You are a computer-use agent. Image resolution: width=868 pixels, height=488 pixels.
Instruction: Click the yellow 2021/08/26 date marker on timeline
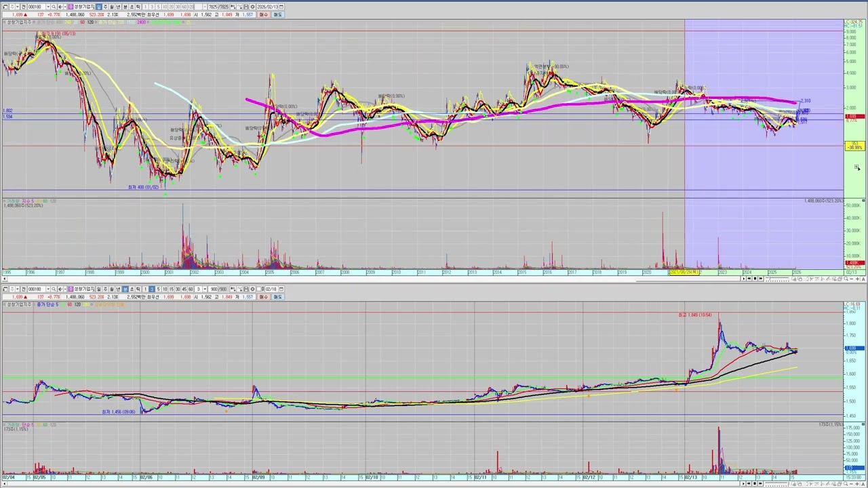(x=684, y=272)
